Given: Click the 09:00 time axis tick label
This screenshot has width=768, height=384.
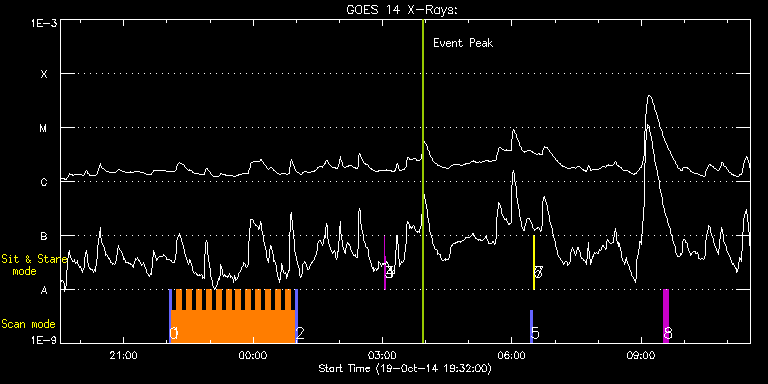Looking at the screenshot, I should pos(642,354).
